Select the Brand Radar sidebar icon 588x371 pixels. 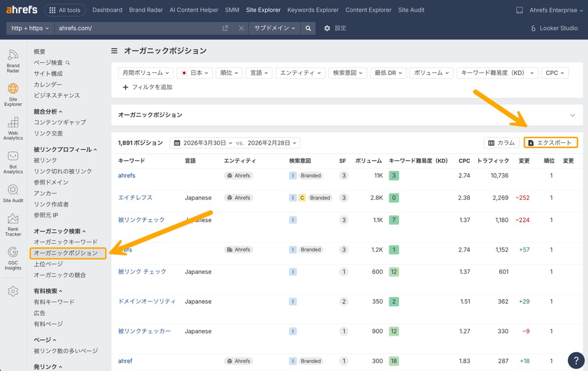(13, 58)
